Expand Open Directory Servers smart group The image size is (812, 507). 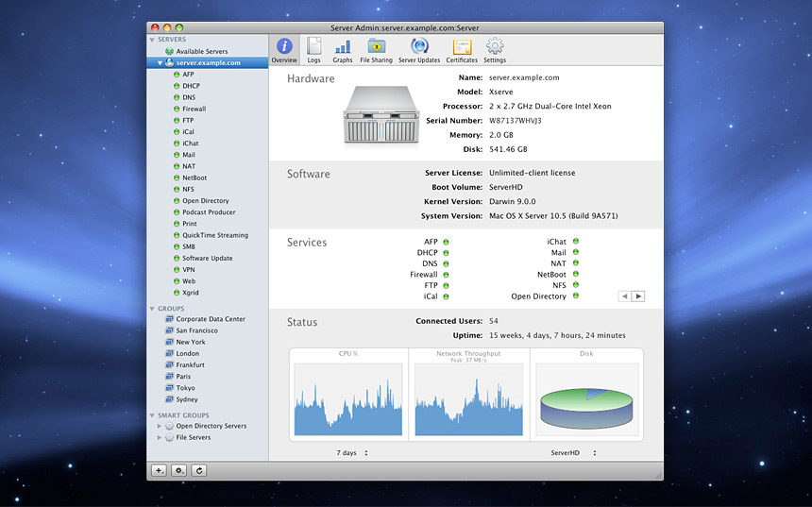[160, 426]
